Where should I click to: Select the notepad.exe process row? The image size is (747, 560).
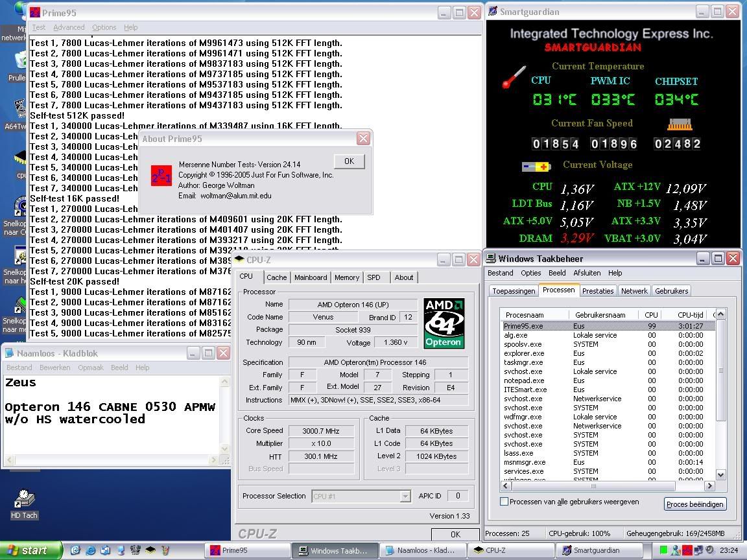pyautogui.click(x=608, y=380)
